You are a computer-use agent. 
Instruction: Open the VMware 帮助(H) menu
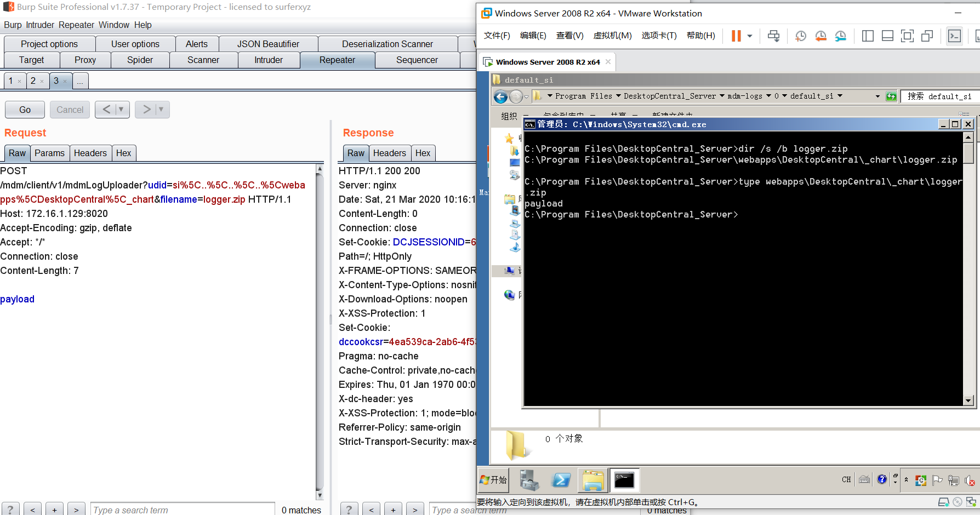(700, 36)
